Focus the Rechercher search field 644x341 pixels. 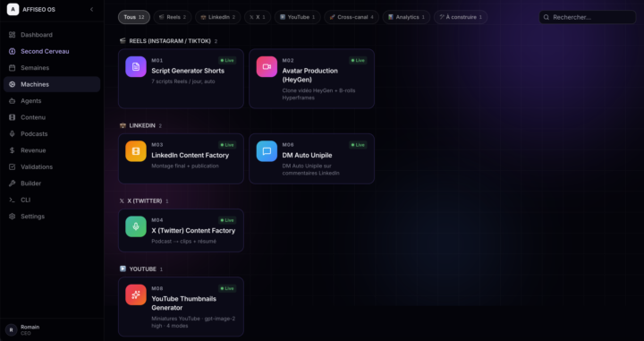588,17
